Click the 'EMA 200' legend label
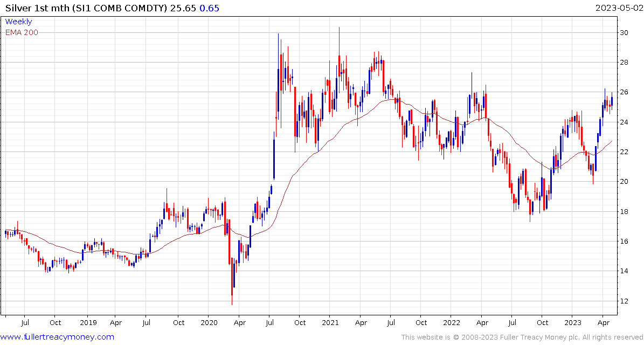This screenshot has width=644, height=345. pyautogui.click(x=22, y=32)
